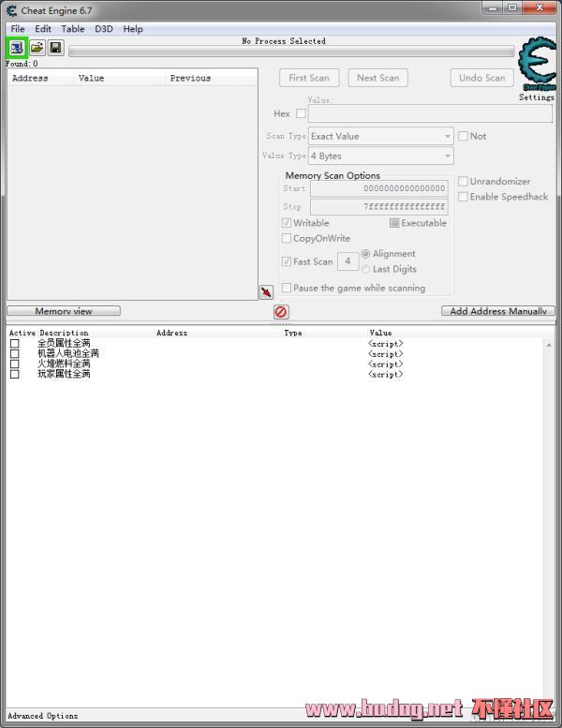
Task: Click the scan progress bar
Action: [291, 52]
